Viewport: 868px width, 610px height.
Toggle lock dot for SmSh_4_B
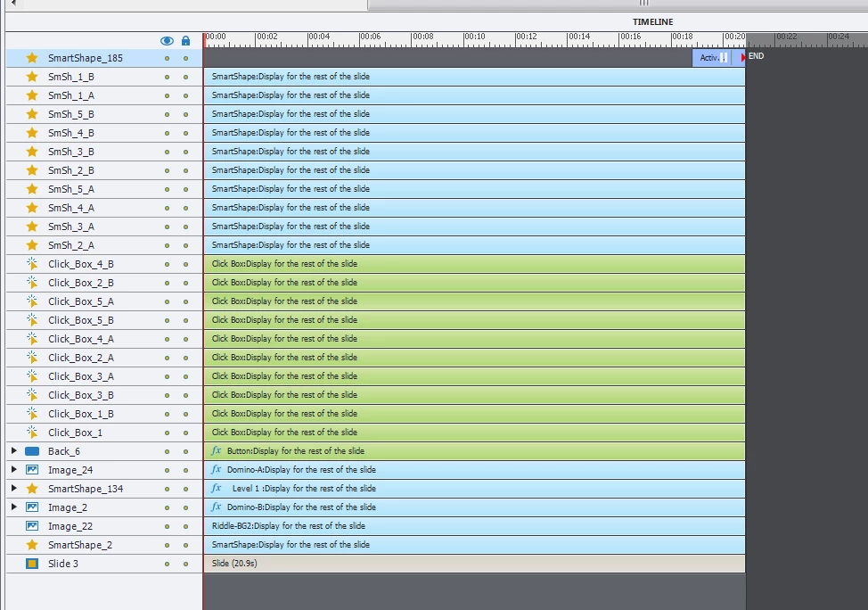point(186,134)
